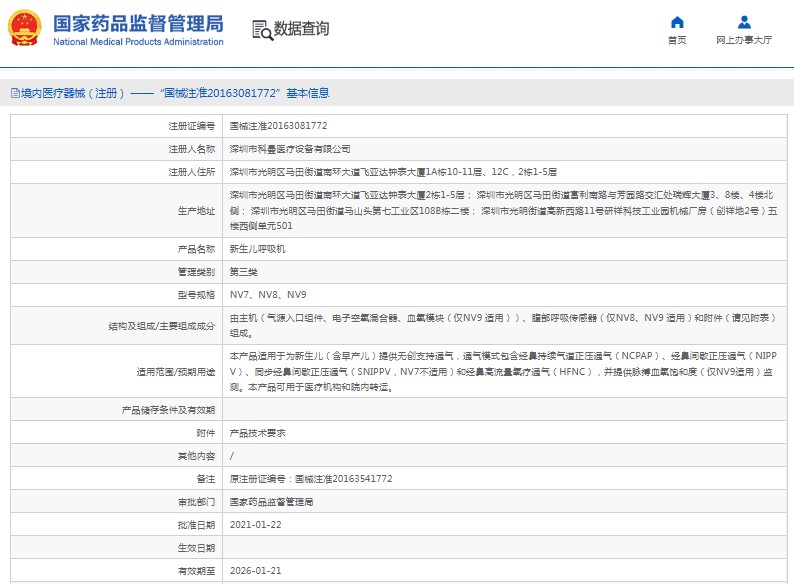Image resolution: width=794 pixels, height=584 pixels.
Task: Click the 其他内容 row label
Action: [x=196, y=456]
